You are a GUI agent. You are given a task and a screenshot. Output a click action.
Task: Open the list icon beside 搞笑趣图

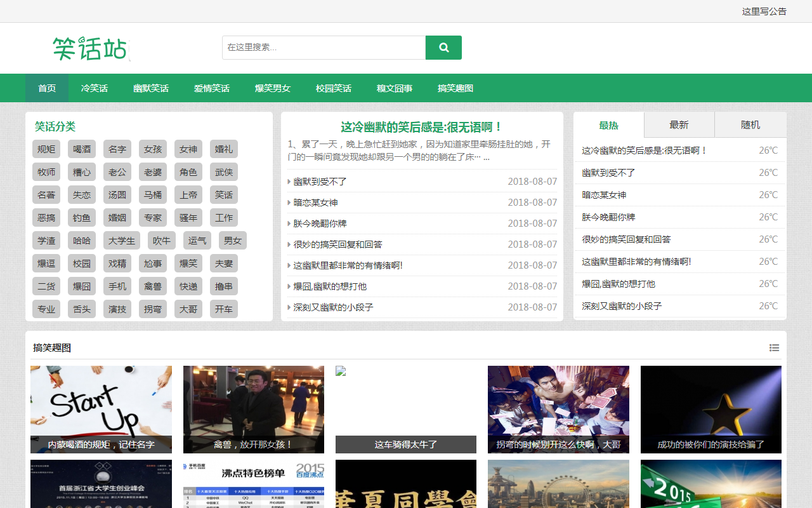(x=774, y=348)
